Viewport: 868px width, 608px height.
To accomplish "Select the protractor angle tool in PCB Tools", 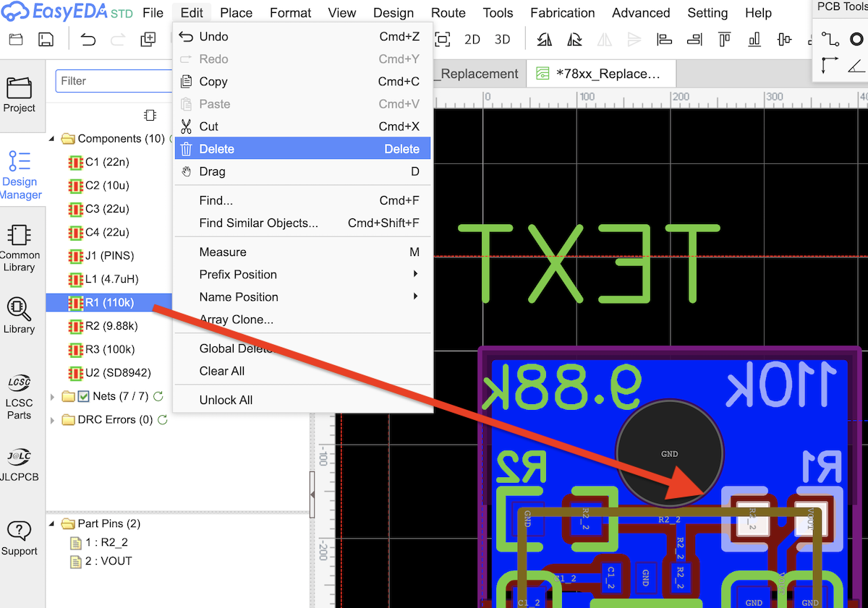I will [856, 66].
